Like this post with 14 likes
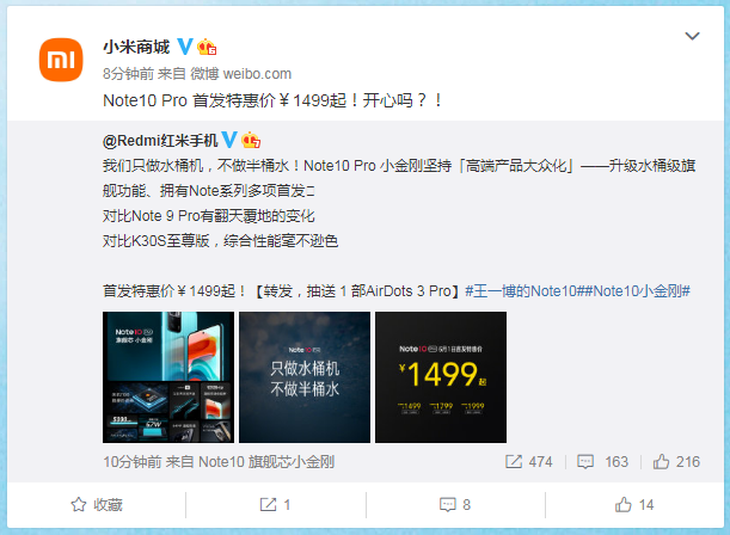This screenshot has width=730, height=535. [634, 505]
